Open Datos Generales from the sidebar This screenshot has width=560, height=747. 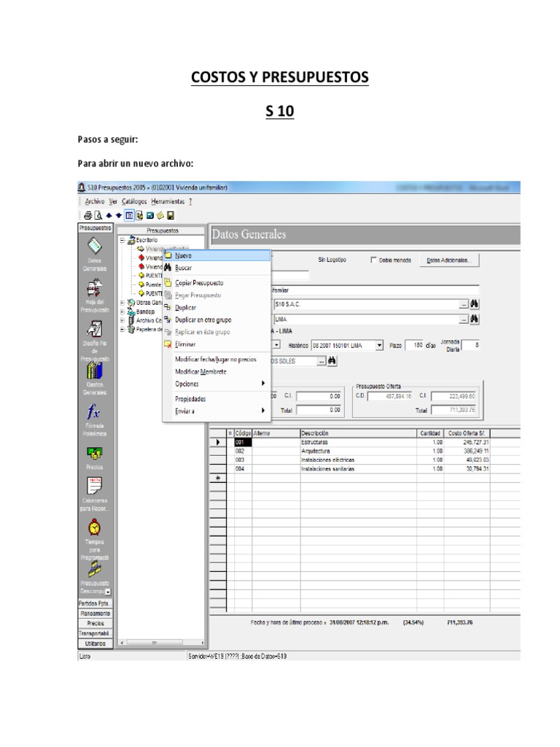pyautogui.click(x=94, y=255)
